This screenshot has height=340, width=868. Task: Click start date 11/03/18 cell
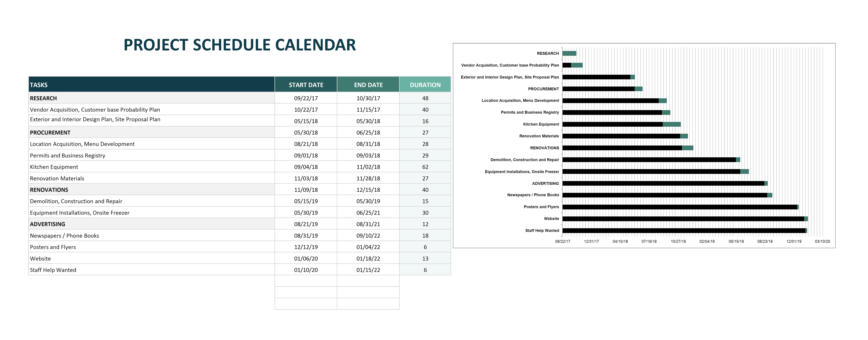click(306, 178)
